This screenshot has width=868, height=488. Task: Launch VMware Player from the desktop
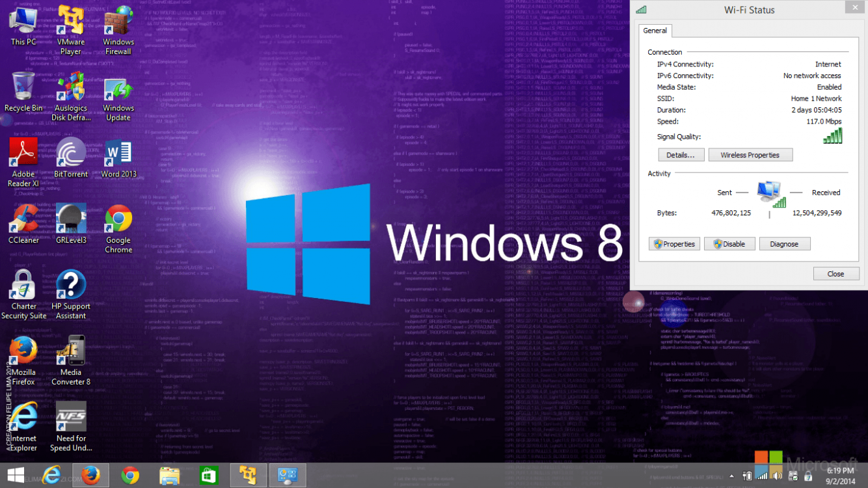pos(70,29)
